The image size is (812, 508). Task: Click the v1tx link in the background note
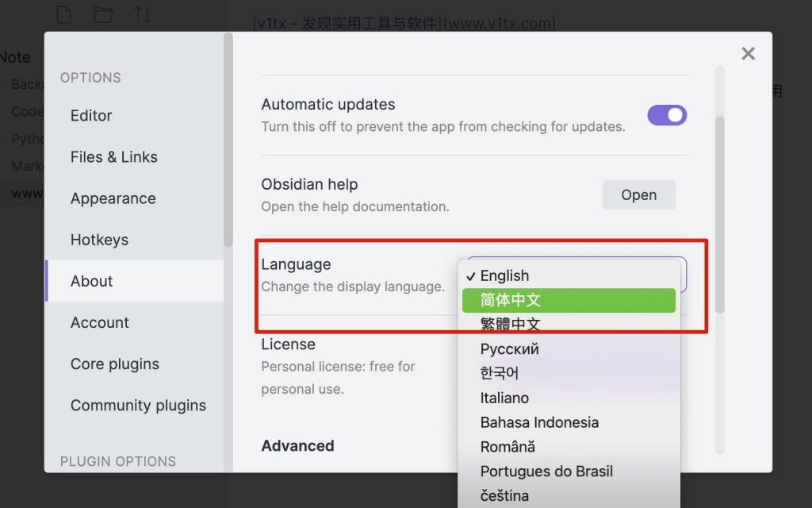click(x=404, y=23)
